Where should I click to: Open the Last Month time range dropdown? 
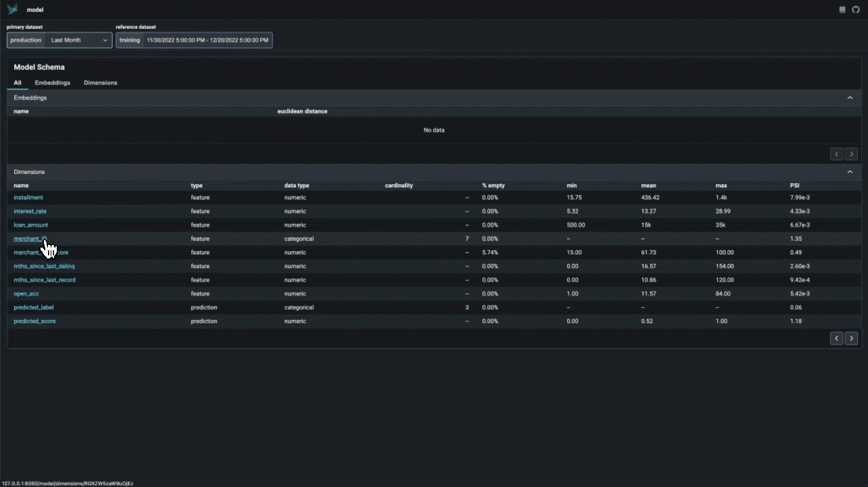79,40
